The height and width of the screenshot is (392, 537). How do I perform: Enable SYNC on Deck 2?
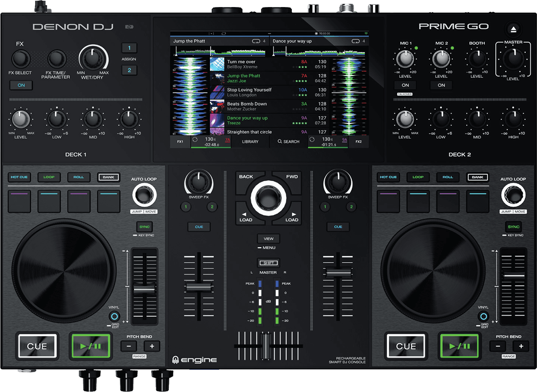click(x=514, y=227)
